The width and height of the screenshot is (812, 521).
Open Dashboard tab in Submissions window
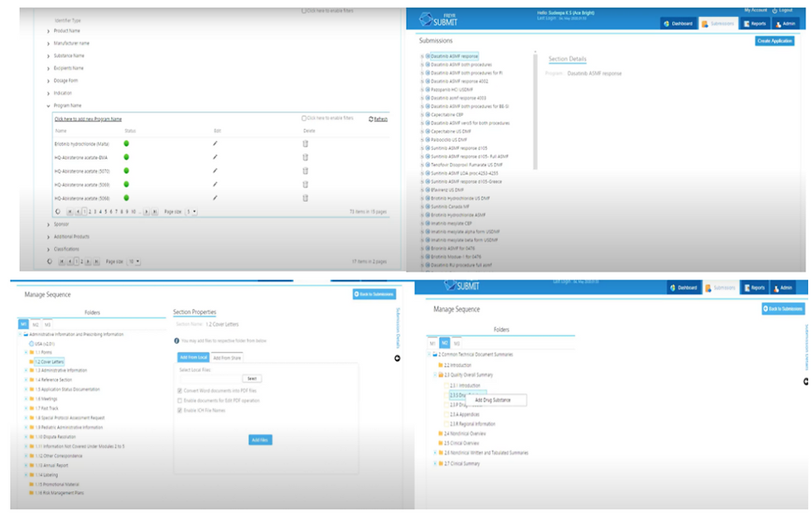click(679, 23)
